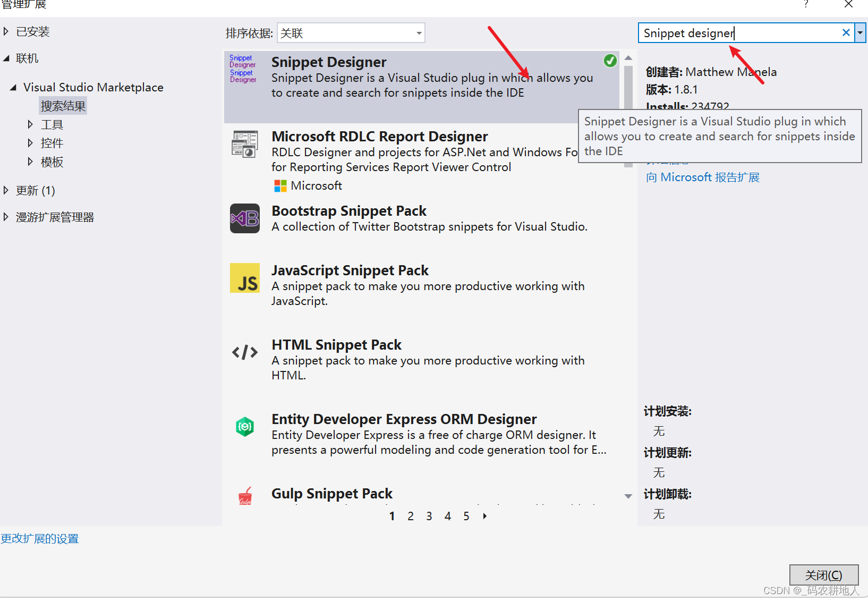This screenshot has width=868, height=601.
Task: Clear the search box with the X icon
Action: [846, 32]
